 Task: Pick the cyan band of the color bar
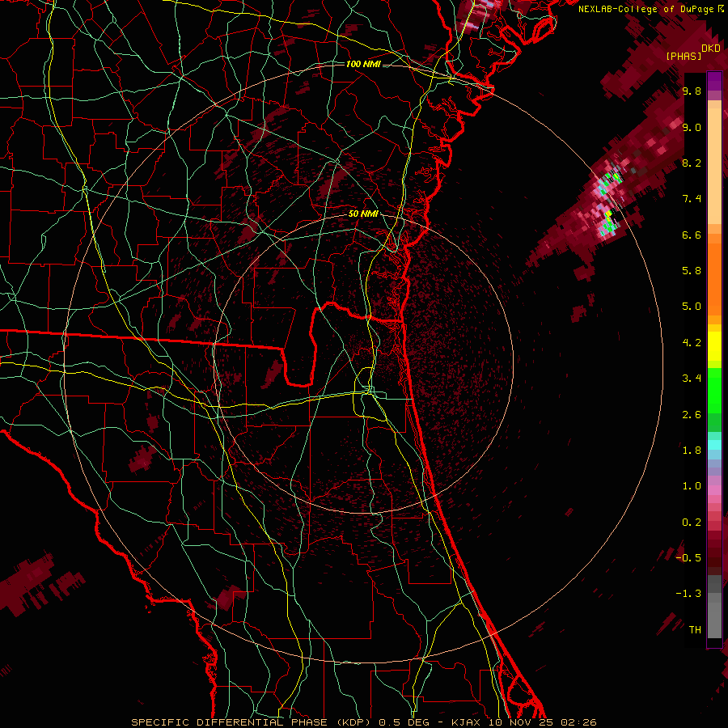pos(714,445)
